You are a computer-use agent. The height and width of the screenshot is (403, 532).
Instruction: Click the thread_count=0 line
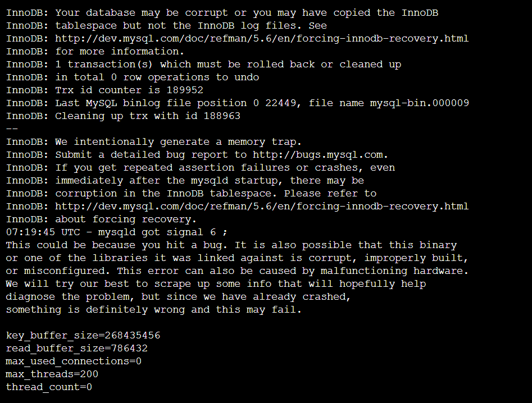49,387
